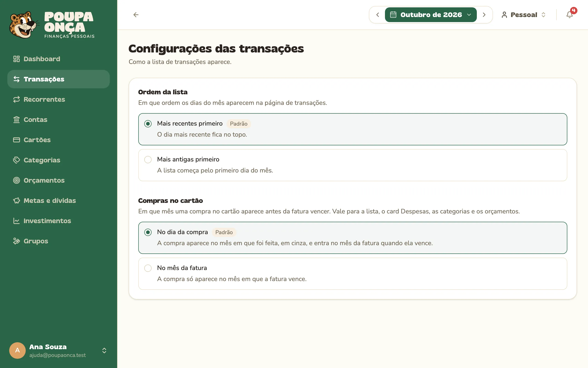Navigate to Orçamentos
The width and height of the screenshot is (588, 368).
(59, 180)
